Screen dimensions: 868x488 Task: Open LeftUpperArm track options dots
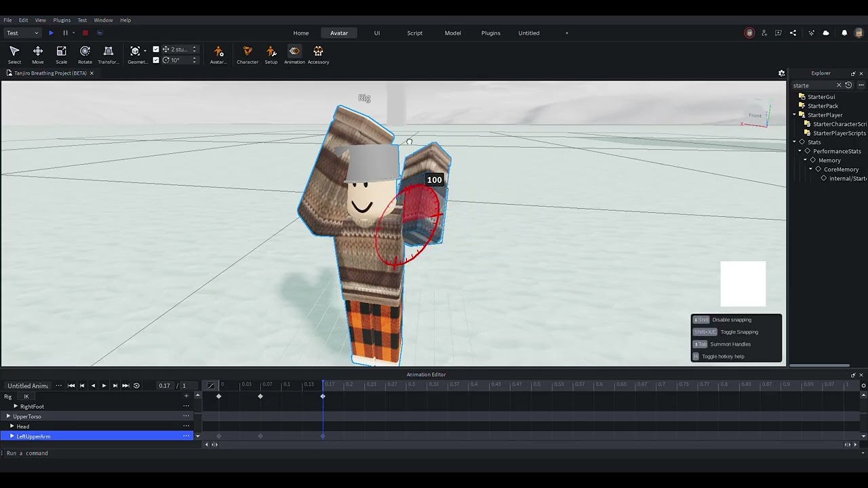coord(186,436)
